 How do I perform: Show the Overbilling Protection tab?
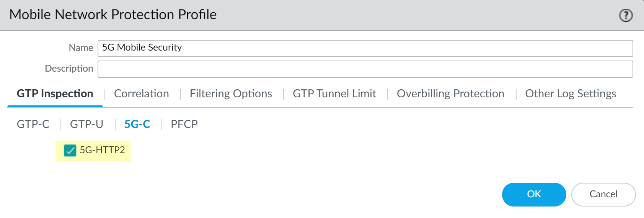tap(450, 94)
